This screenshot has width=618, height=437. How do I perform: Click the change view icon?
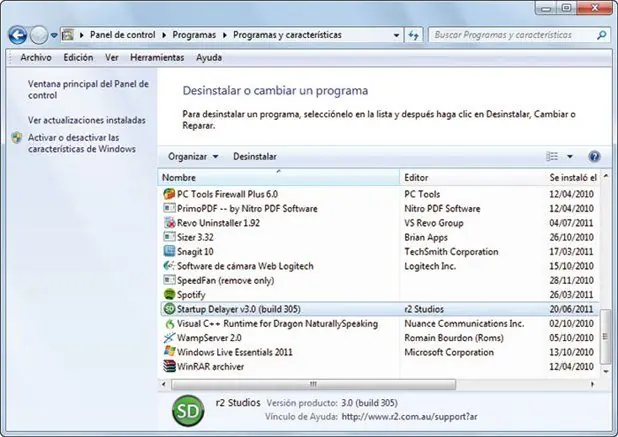click(x=552, y=156)
